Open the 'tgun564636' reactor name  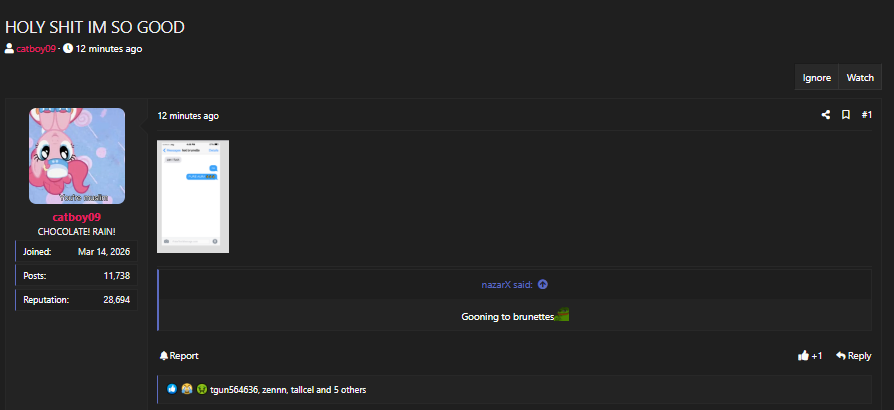pos(234,390)
